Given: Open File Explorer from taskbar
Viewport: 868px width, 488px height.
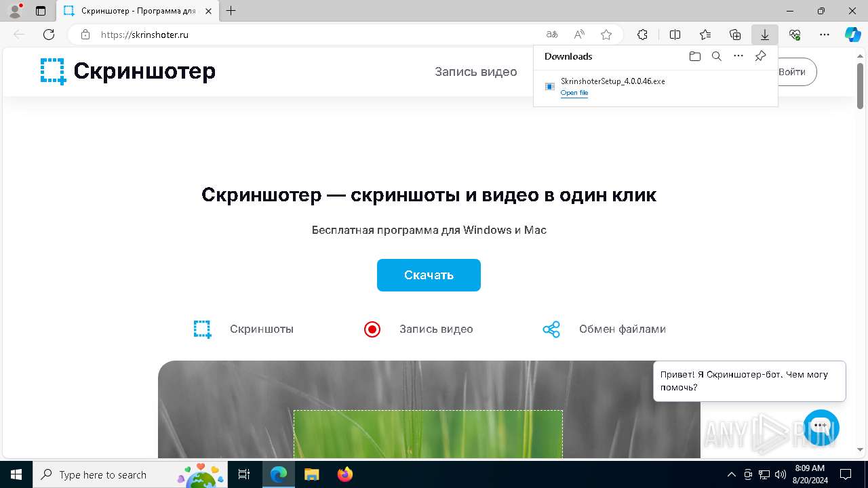Looking at the screenshot, I should [311, 474].
